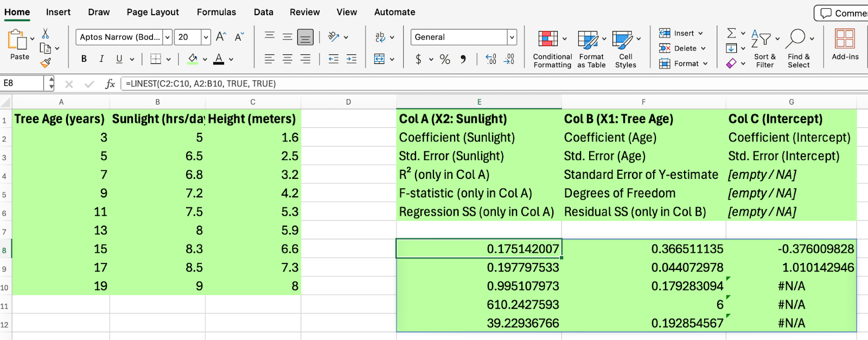Align text left horizontally
The width and height of the screenshot is (868, 340).
pyautogui.click(x=269, y=59)
